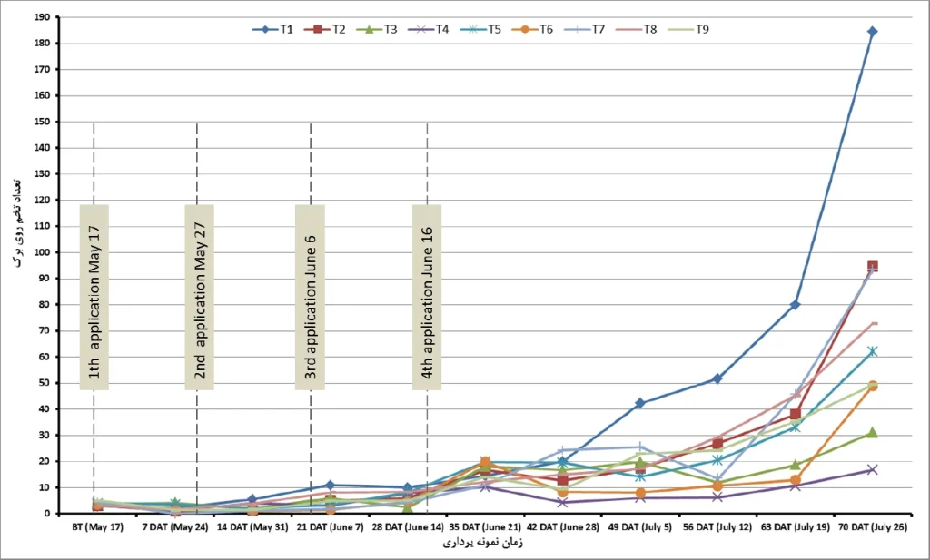Select the T3 green triangle at 70 DAT
This screenshot has height=560, width=930.
[873, 433]
